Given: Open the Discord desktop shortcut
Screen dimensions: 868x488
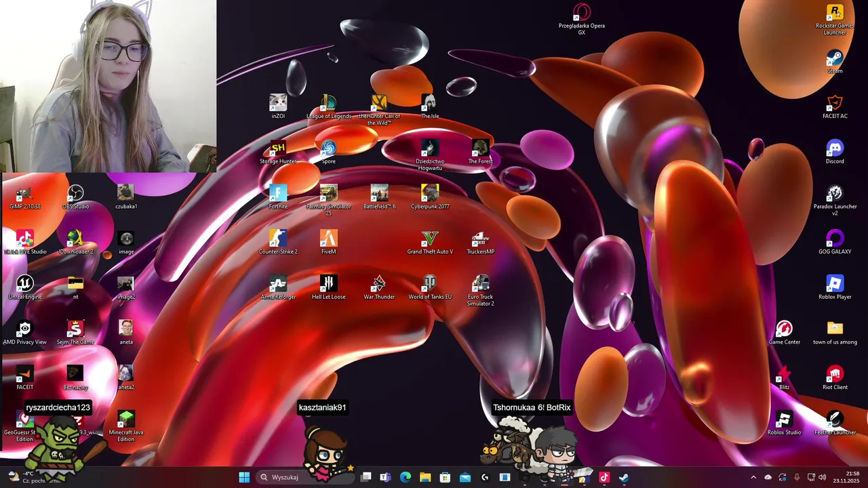Looking at the screenshot, I should point(835,152).
